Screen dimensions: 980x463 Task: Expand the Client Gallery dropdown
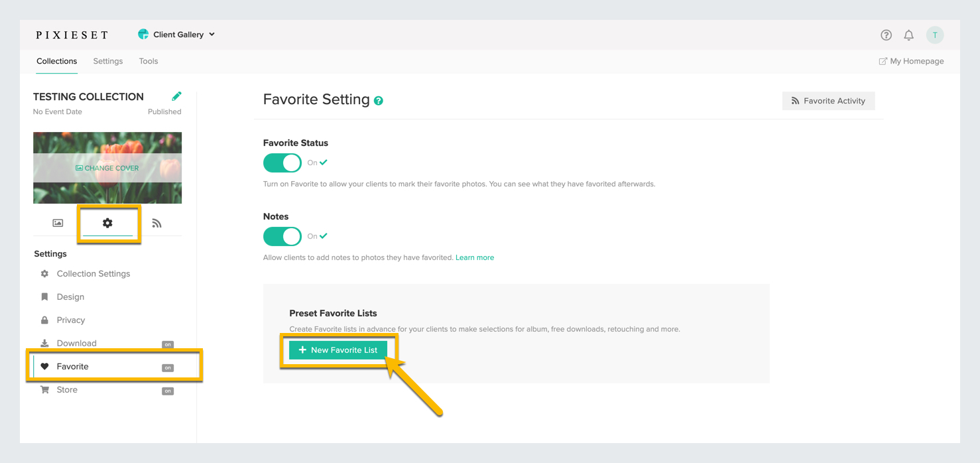pos(176,34)
